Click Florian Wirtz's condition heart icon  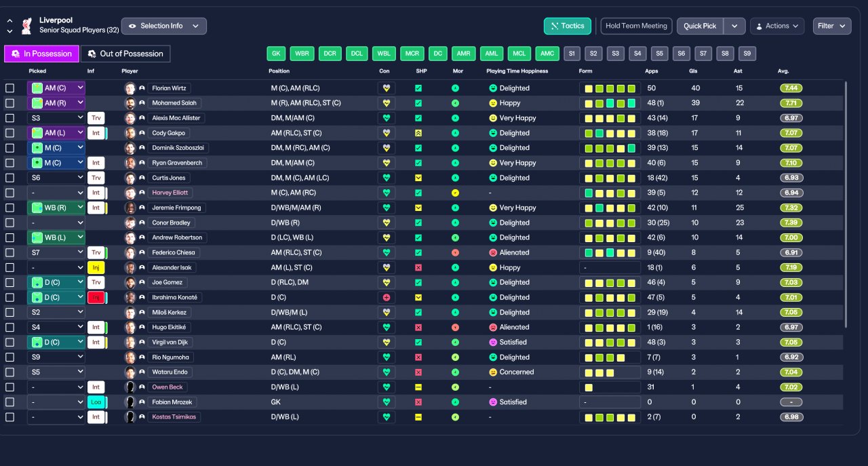point(387,88)
